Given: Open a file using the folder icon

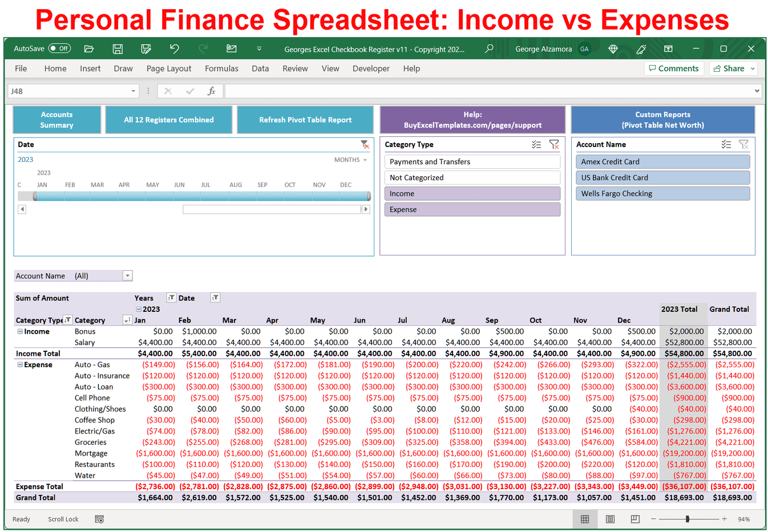Looking at the screenshot, I should click(x=89, y=49).
